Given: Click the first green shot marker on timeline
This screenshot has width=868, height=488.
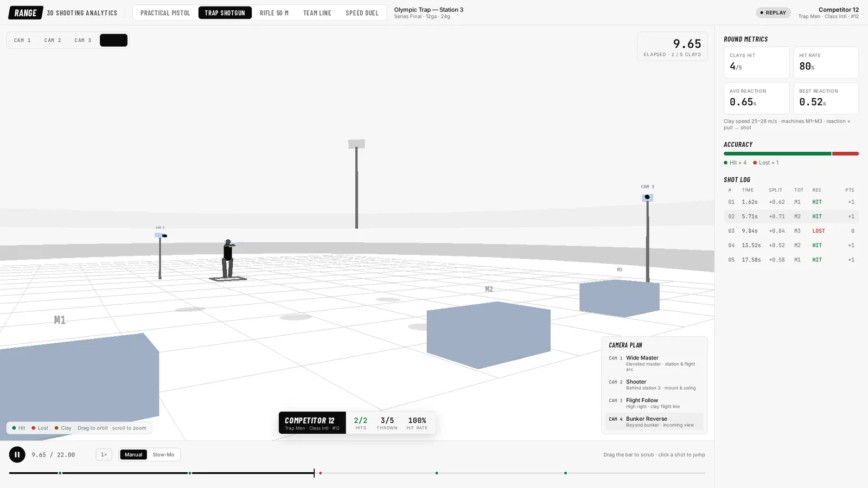Looking at the screenshot, I should coord(60,473).
